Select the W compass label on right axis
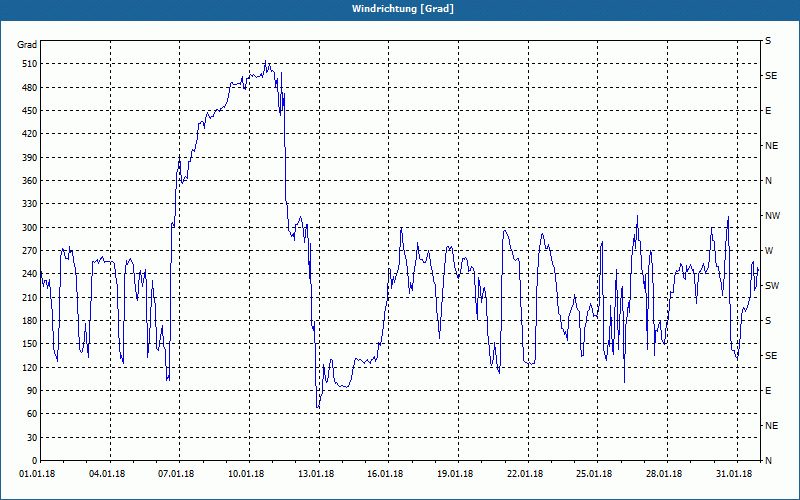Screen dimensions: 800x500 click(x=769, y=251)
